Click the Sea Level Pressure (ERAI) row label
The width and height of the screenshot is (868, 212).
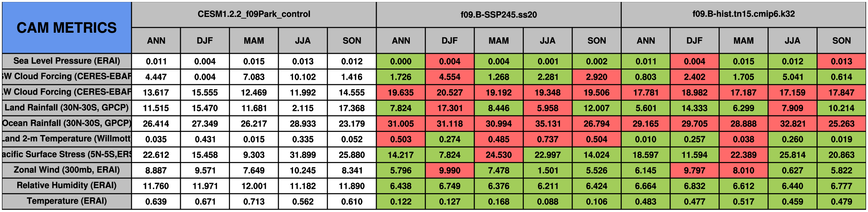coord(66,61)
